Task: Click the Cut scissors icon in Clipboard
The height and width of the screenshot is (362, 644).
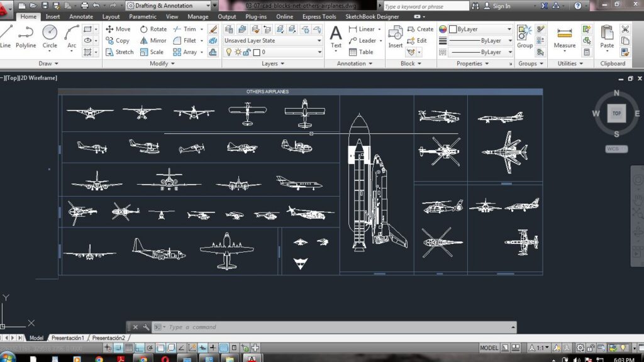Action: [625, 29]
